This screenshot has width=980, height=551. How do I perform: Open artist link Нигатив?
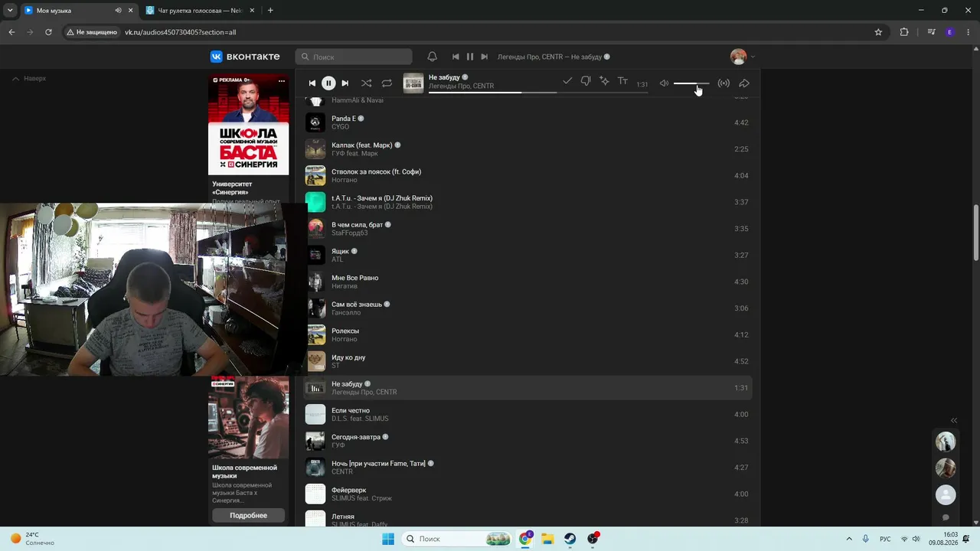pos(345,286)
